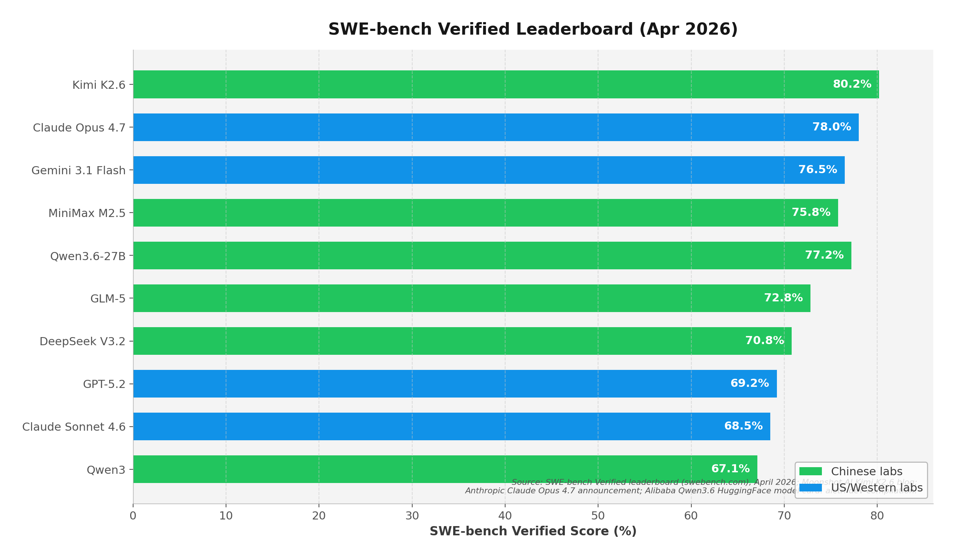Select the Claude Opus 4.7 axis label

[79, 128]
